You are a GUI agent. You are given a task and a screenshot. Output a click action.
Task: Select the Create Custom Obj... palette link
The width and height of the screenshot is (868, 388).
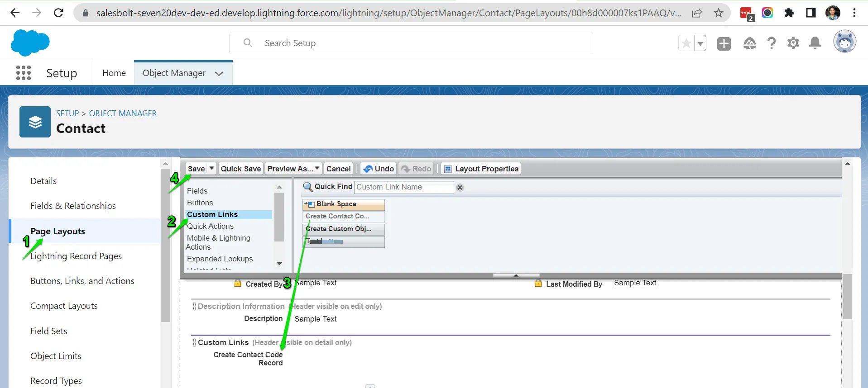(x=344, y=229)
